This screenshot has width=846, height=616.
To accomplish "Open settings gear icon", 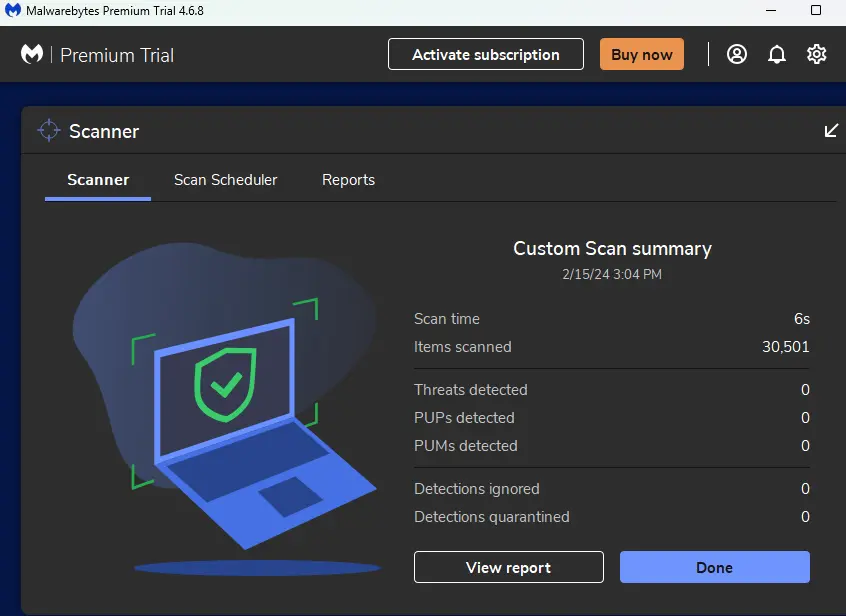I will tap(816, 54).
